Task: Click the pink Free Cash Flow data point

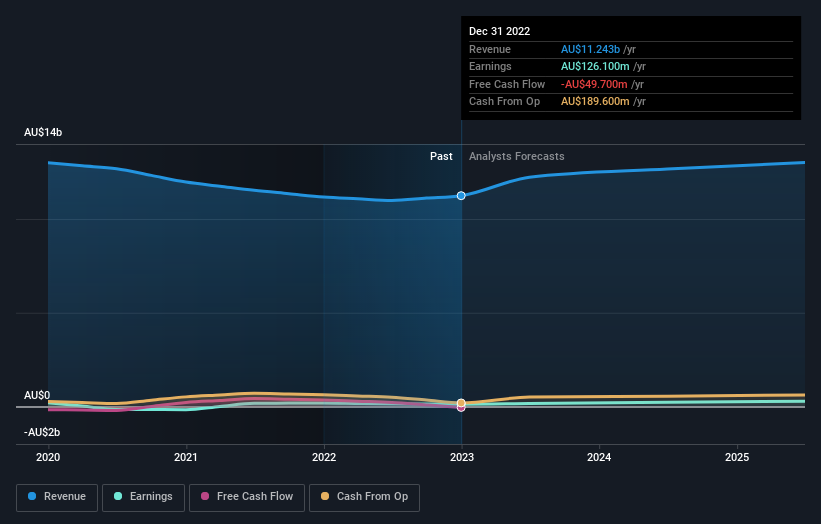Action: [x=461, y=408]
